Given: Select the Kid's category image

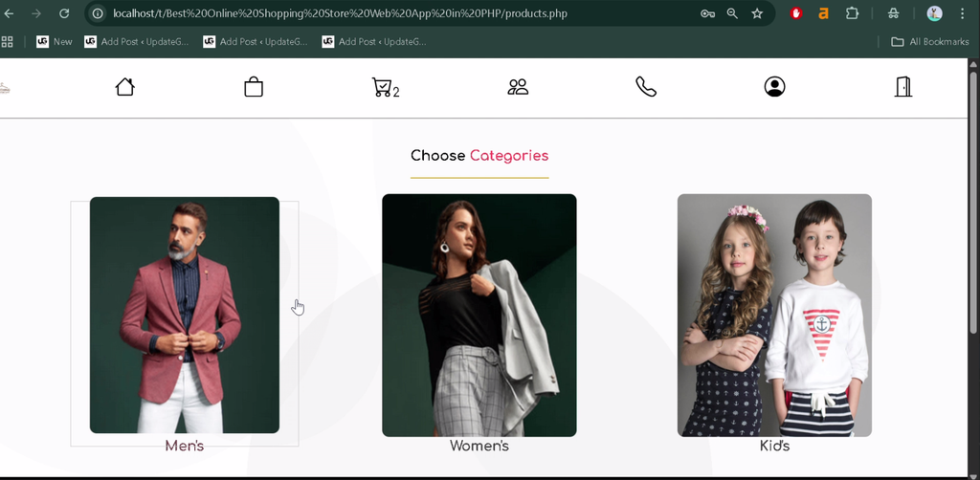Looking at the screenshot, I should pos(774,316).
